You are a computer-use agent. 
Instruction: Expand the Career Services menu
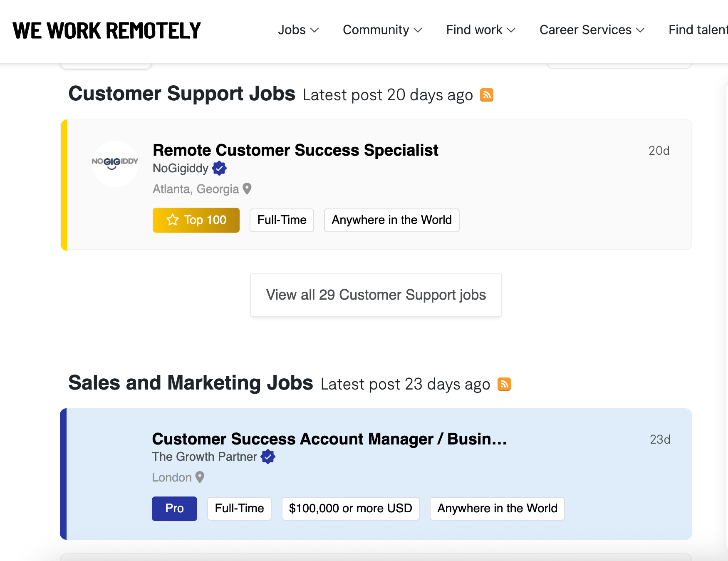tap(592, 30)
